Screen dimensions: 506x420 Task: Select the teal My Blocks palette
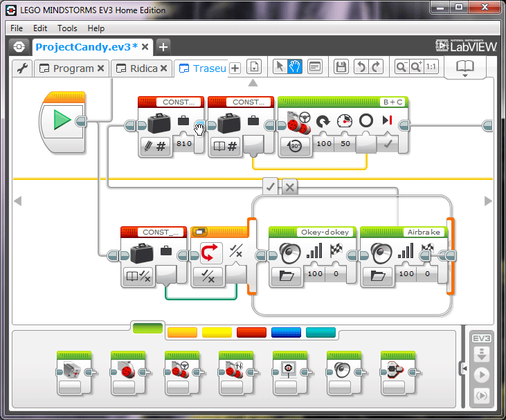coord(320,332)
